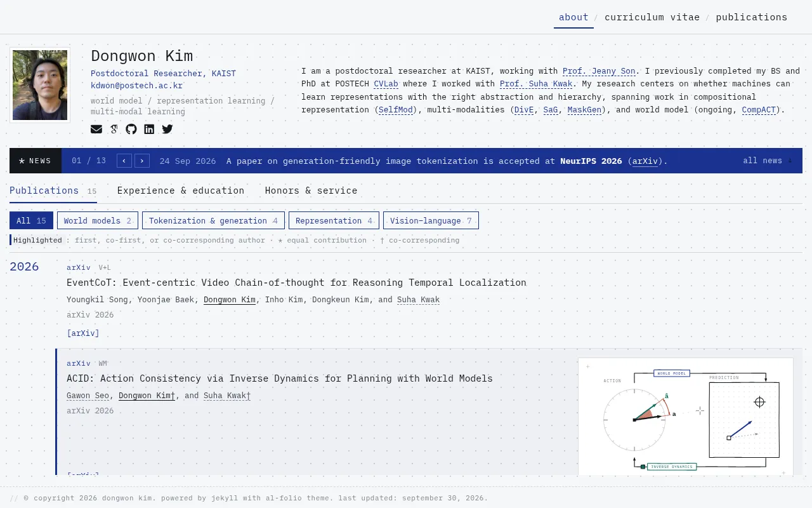Screen dimensions: 812x508
Task: Switch to the Publications 15 tab
Action: click(53, 191)
